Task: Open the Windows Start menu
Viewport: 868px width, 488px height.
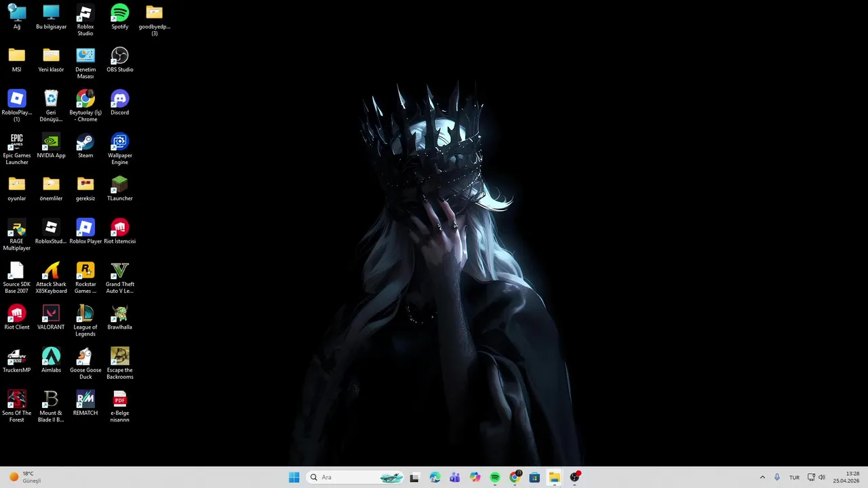Action: [294, 477]
